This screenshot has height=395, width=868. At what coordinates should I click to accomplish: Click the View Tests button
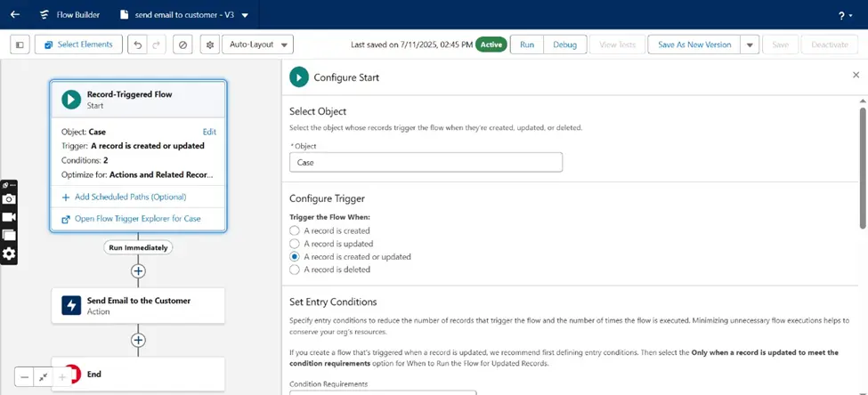pos(617,44)
